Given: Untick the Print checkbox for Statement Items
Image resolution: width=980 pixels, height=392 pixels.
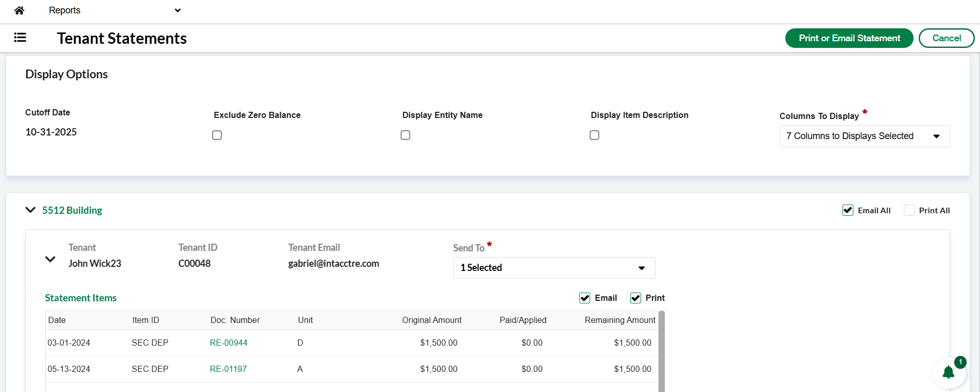Looking at the screenshot, I should click(635, 298).
